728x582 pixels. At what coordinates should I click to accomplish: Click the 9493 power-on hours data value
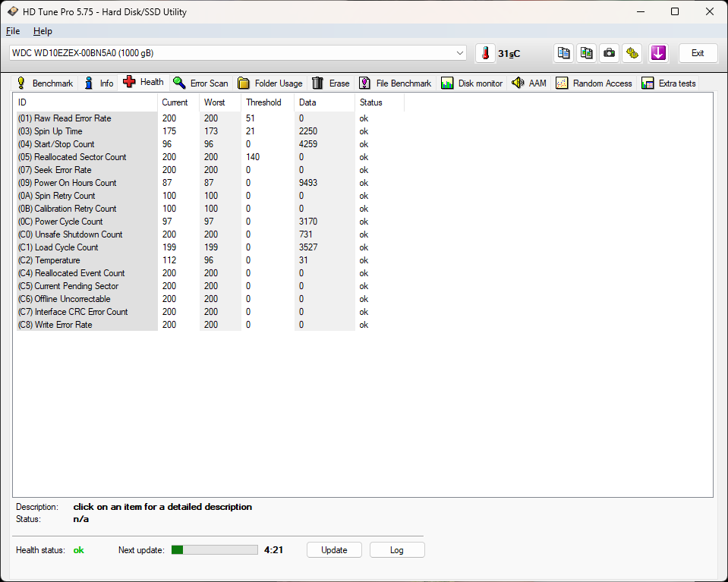pos(308,183)
